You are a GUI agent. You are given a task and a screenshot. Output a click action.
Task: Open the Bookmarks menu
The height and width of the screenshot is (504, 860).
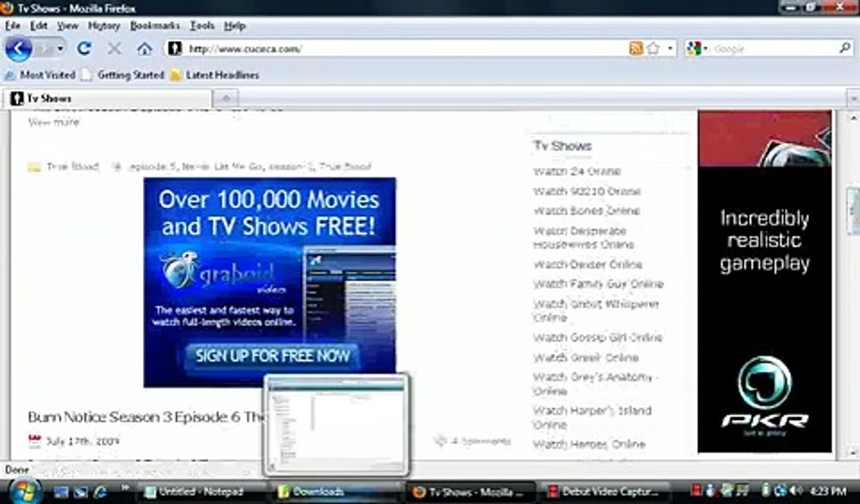pyautogui.click(x=155, y=25)
